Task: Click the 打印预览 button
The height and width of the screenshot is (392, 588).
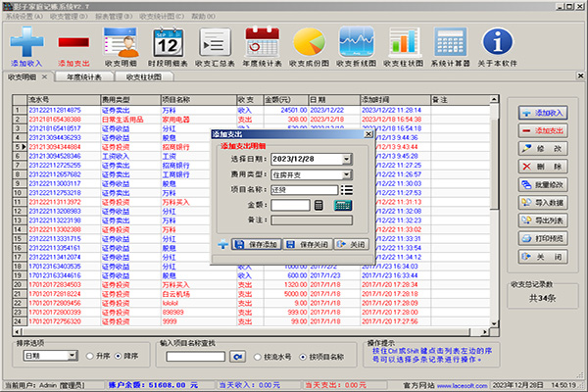Action: point(543,238)
